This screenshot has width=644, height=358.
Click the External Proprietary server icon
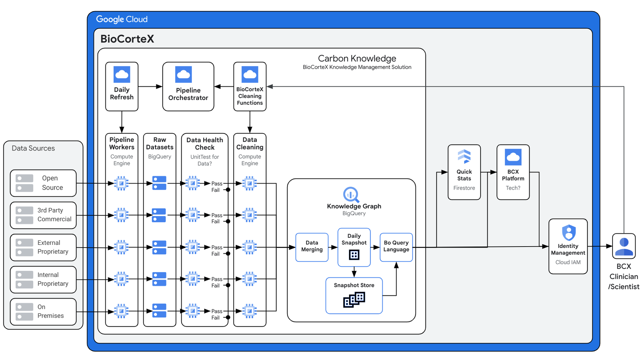tap(24, 247)
